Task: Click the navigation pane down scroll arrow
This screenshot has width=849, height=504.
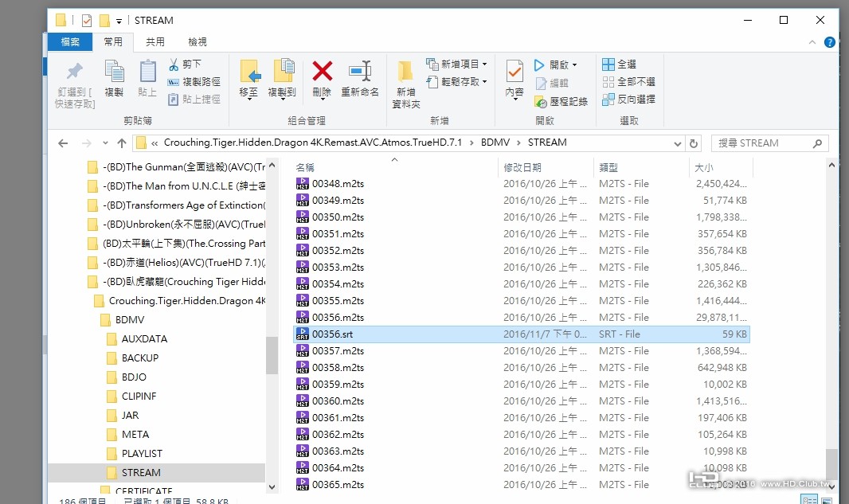Action: (272, 486)
